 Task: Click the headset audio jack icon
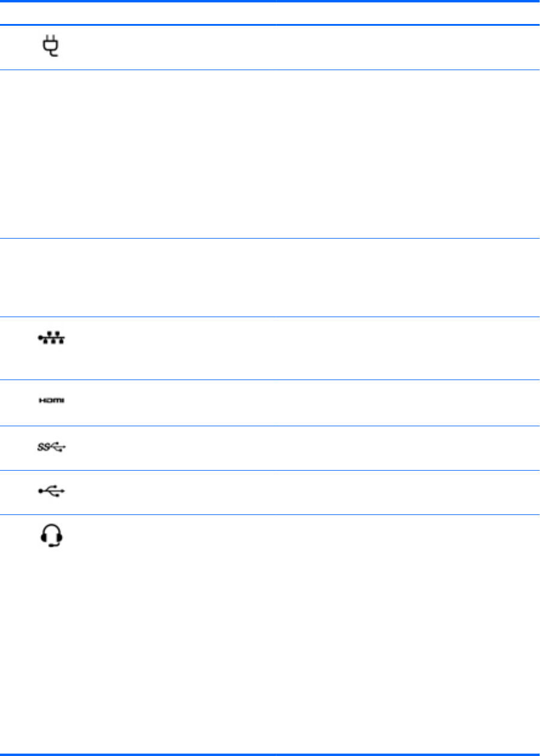pos(52,535)
